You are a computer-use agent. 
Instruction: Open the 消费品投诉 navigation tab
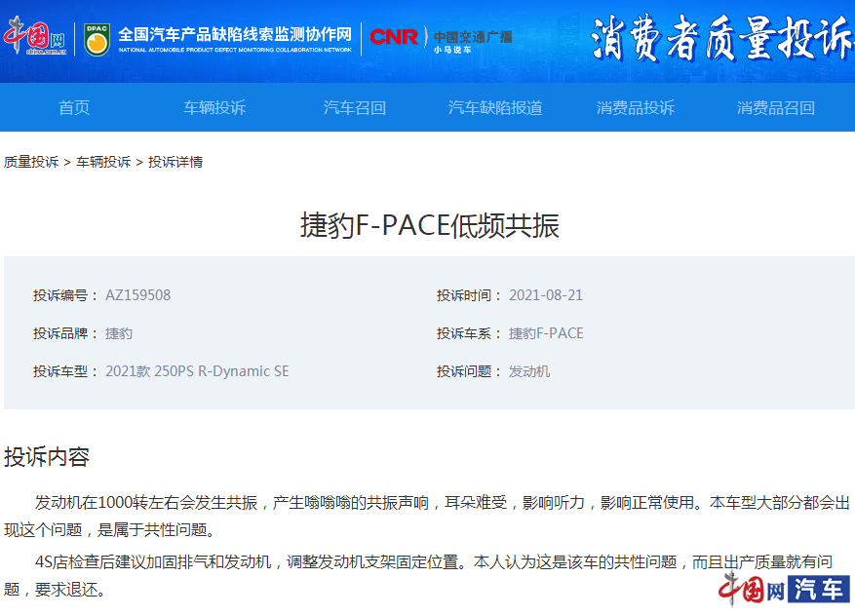(636, 107)
